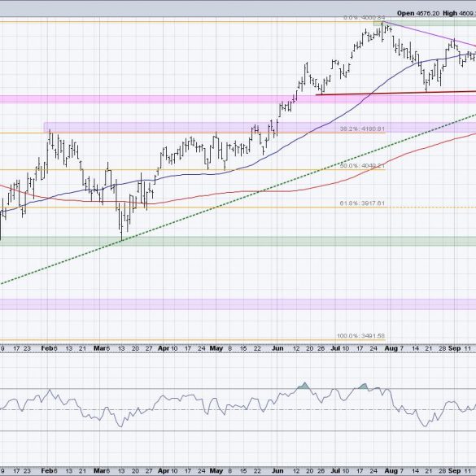Screen dimensions: 476x476
Task: Select the 100.0%: 3491.58 Fibonacci label
Action: coord(360,336)
